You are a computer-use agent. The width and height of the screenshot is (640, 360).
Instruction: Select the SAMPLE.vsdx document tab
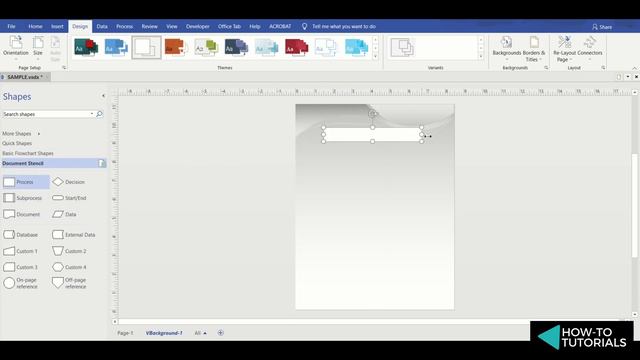(x=24, y=77)
